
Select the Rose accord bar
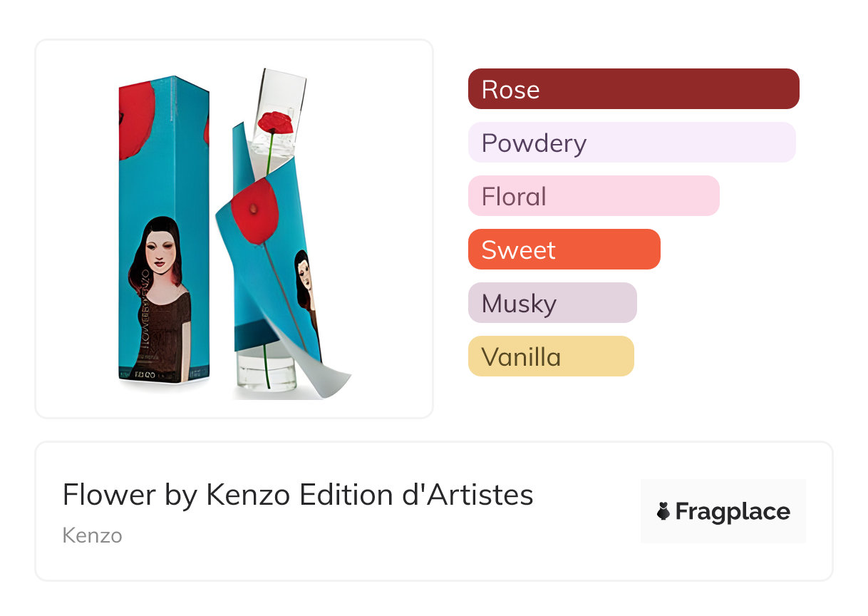[634, 89]
